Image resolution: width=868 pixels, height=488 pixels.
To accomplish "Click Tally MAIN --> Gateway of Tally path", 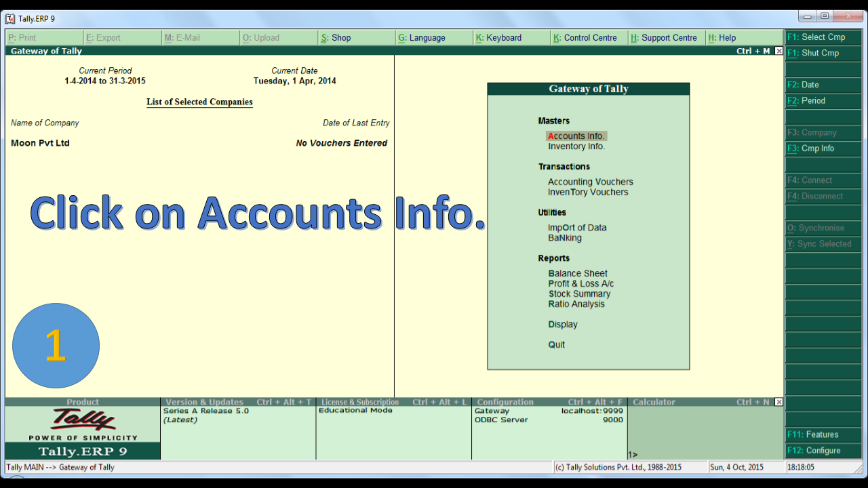I will pyautogui.click(x=60, y=467).
